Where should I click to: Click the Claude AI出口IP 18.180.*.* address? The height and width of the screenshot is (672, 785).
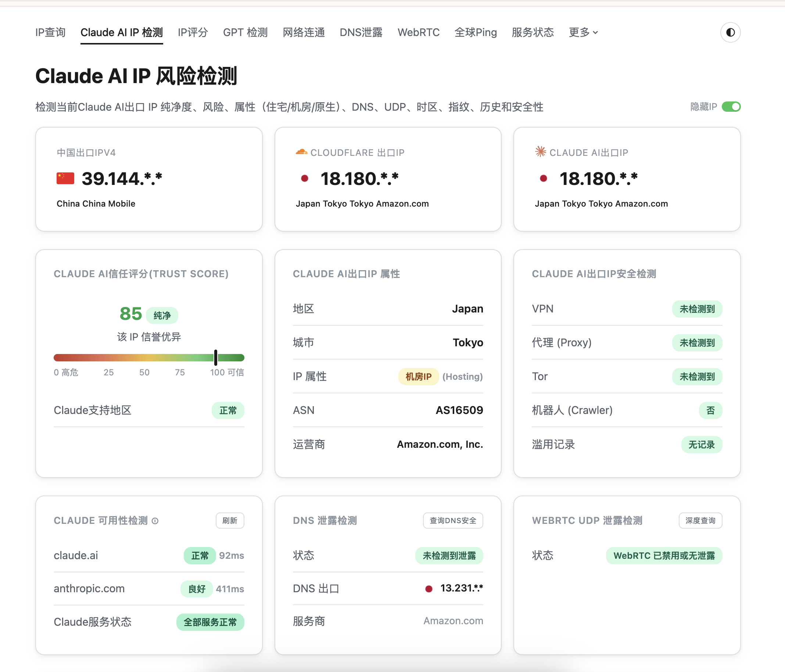click(x=599, y=179)
